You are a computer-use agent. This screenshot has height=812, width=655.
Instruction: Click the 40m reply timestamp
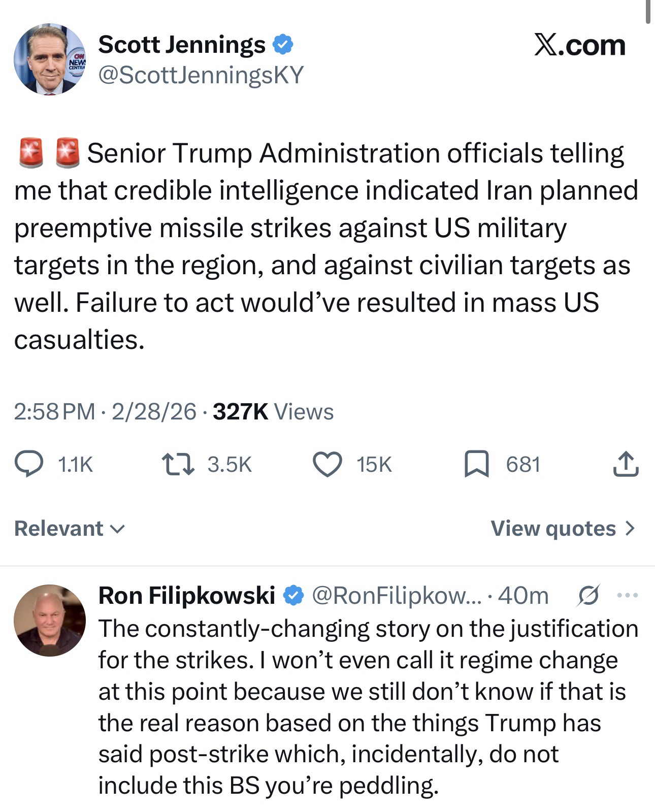[x=523, y=595]
